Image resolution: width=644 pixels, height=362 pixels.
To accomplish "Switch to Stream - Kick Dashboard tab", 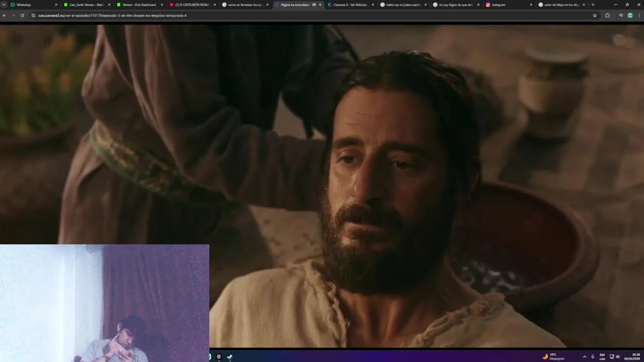I will (x=139, y=5).
